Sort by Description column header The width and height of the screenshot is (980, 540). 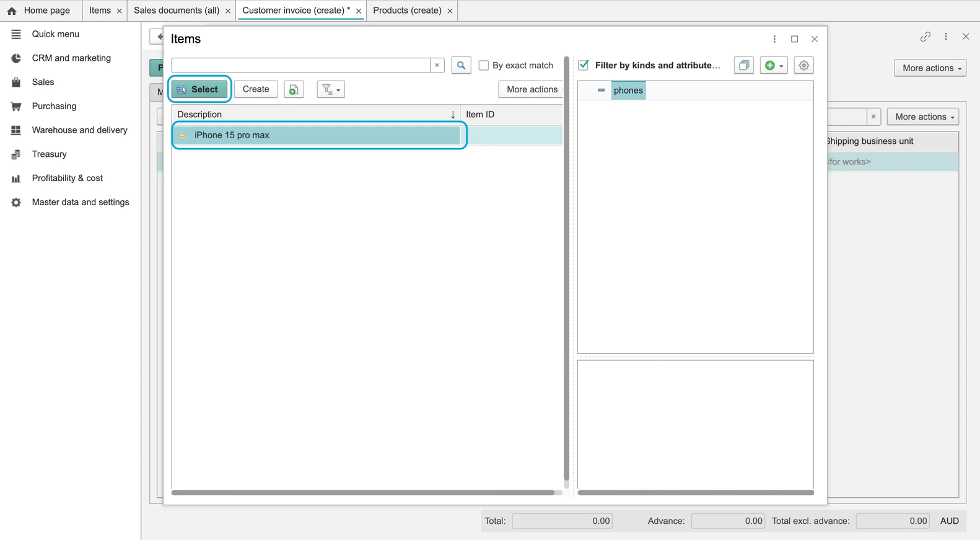point(316,114)
